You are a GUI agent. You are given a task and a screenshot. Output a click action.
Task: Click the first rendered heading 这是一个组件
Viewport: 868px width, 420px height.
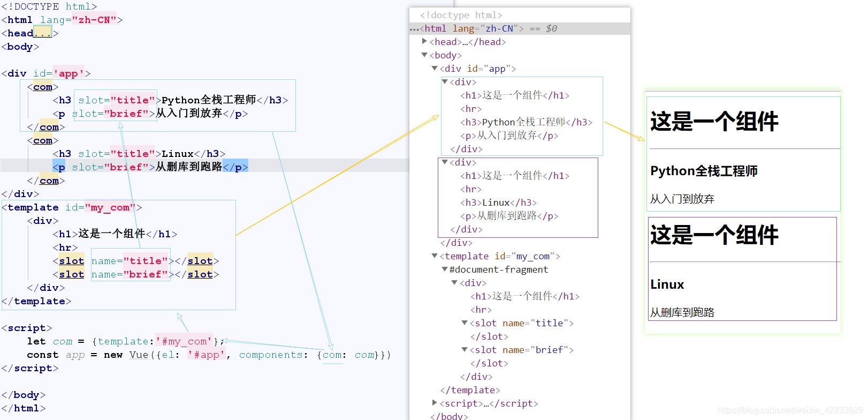[x=714, y=122]
